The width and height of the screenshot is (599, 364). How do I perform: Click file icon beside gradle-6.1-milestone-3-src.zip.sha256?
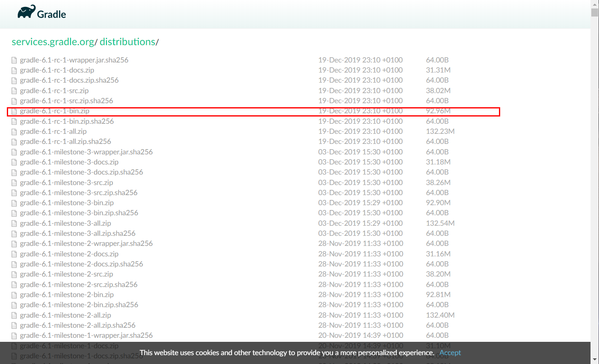(15, 193)
